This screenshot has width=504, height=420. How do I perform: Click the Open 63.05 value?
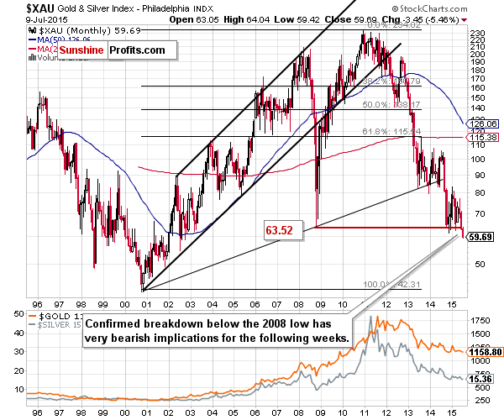(x=194, y=20)
